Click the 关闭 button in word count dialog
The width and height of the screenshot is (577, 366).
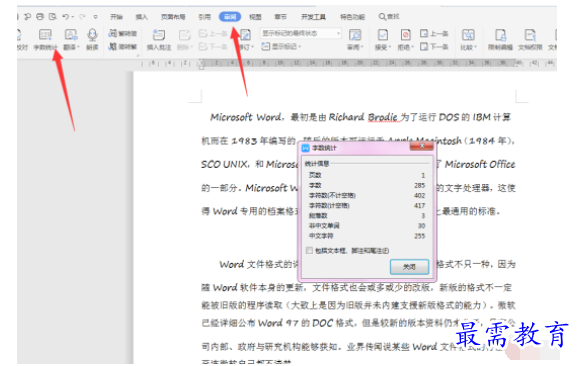409,267
